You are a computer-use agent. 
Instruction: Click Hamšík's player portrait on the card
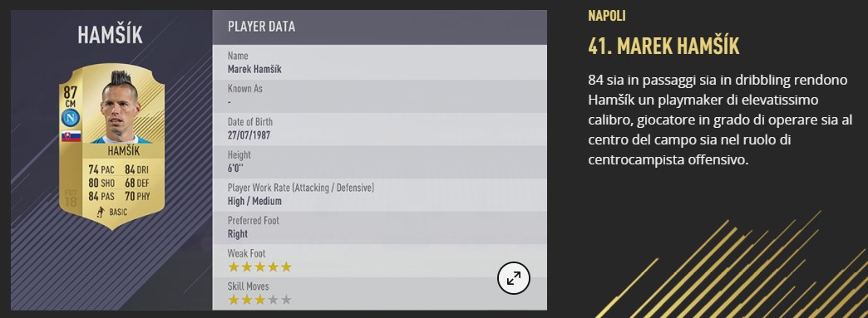tap(120, 108)
